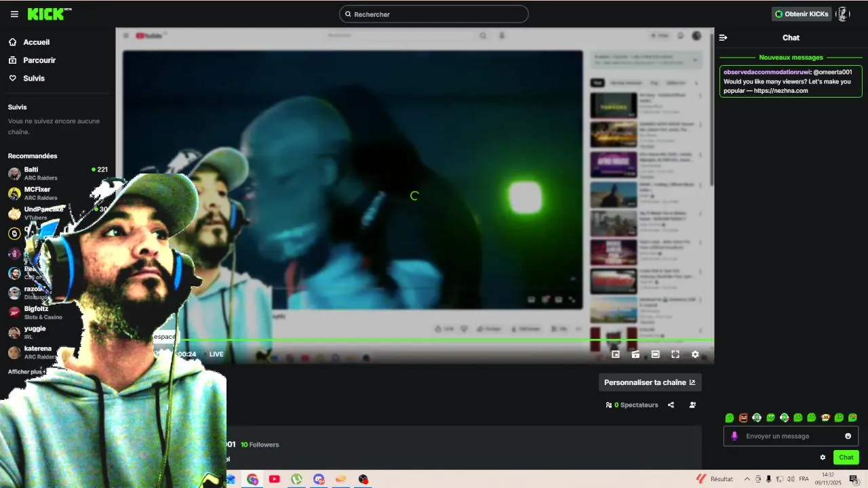Pick the red angry-face emote
Viewport: 868px width, 488px height.
(743, 418)
